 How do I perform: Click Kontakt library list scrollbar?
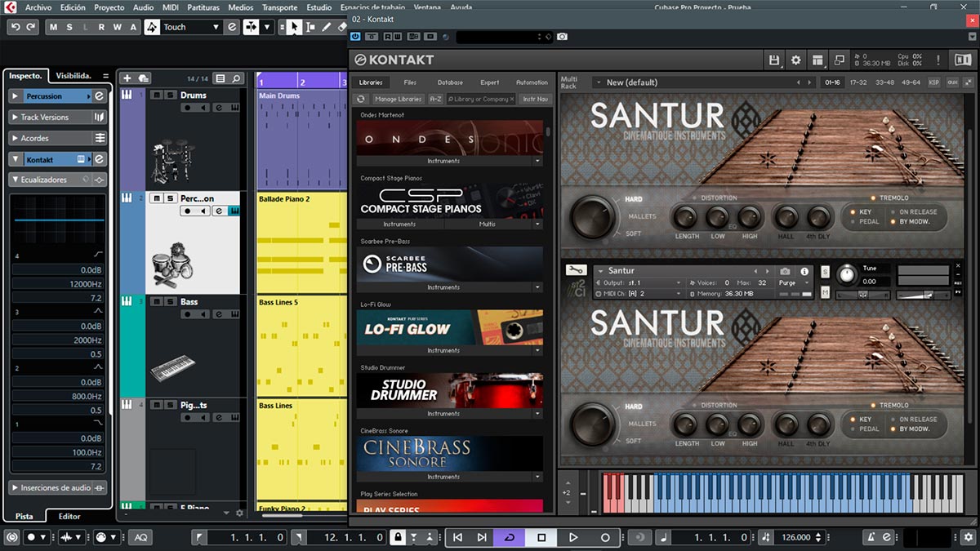pyautogui.click(x=548, y=131)
